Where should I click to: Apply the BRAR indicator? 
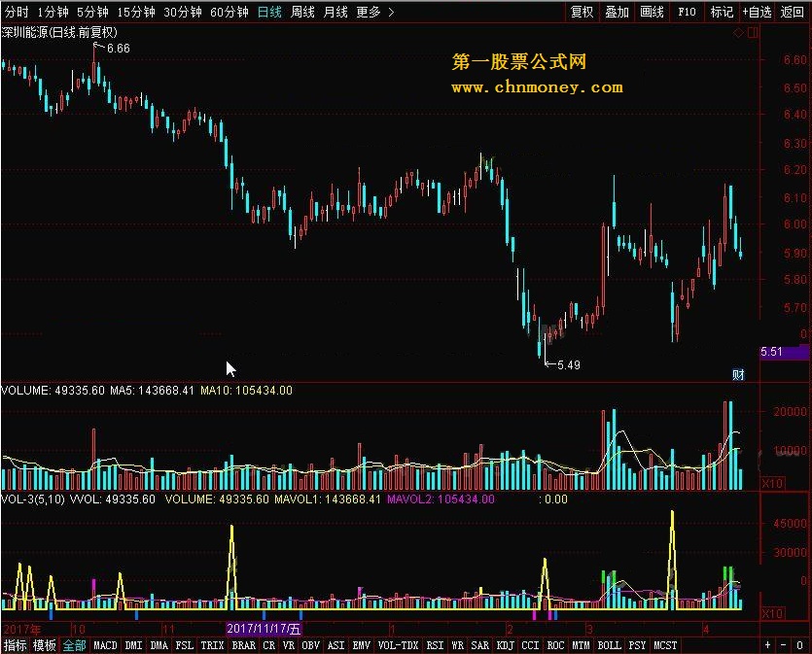[243, 645]
